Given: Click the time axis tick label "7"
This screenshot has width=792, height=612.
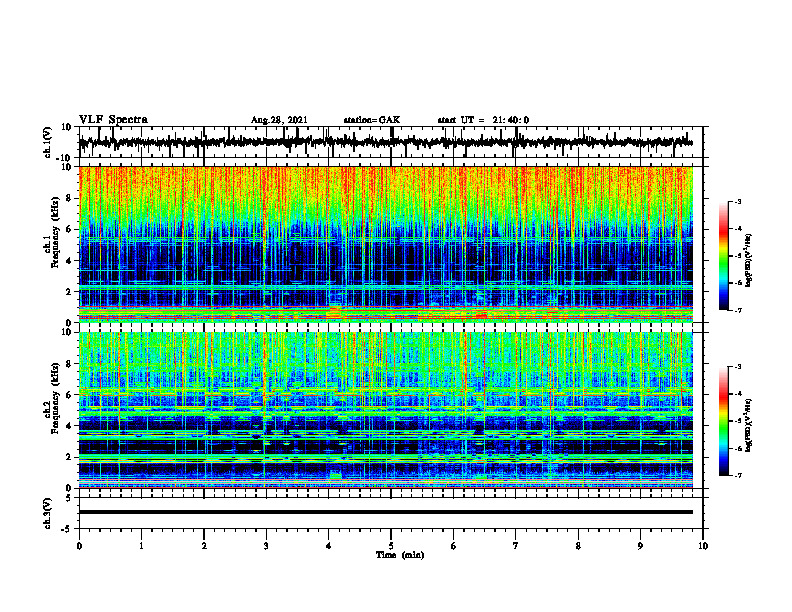Looking at the screenshot, I should 516,546.
